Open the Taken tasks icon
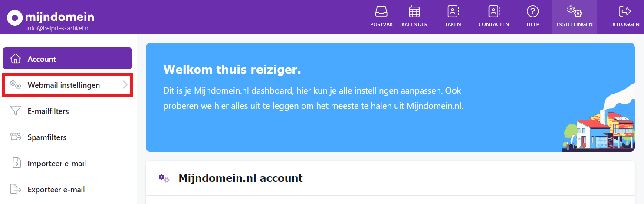Image resolution: width=644 pixels, height=204 pixels. click(453, 11)
